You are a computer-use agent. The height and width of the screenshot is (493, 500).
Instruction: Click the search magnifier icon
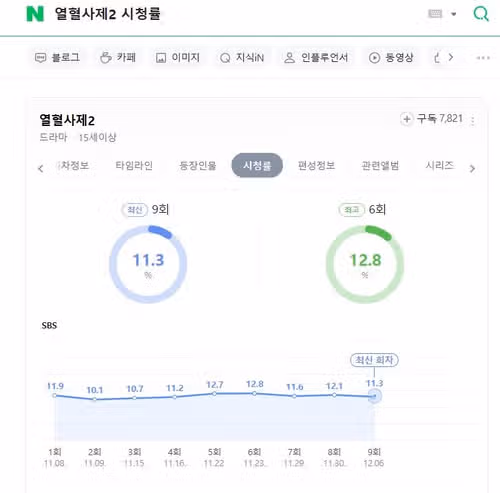click(x=481, y=14)
